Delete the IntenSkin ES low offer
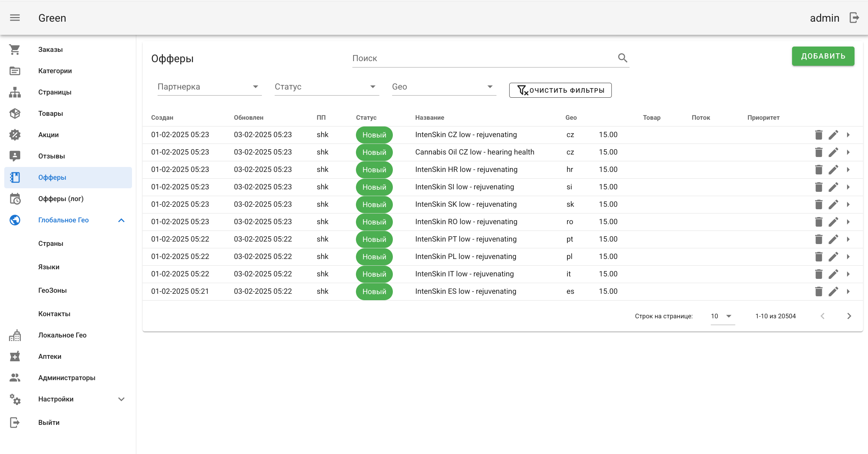This screenshot has width=868, height=454. pyautogui.click(x=819, y=292)
